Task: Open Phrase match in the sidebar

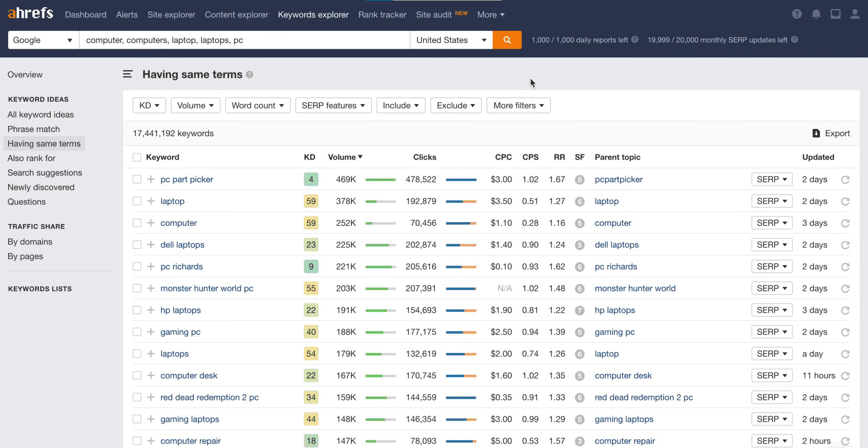Action: (33, 129)
